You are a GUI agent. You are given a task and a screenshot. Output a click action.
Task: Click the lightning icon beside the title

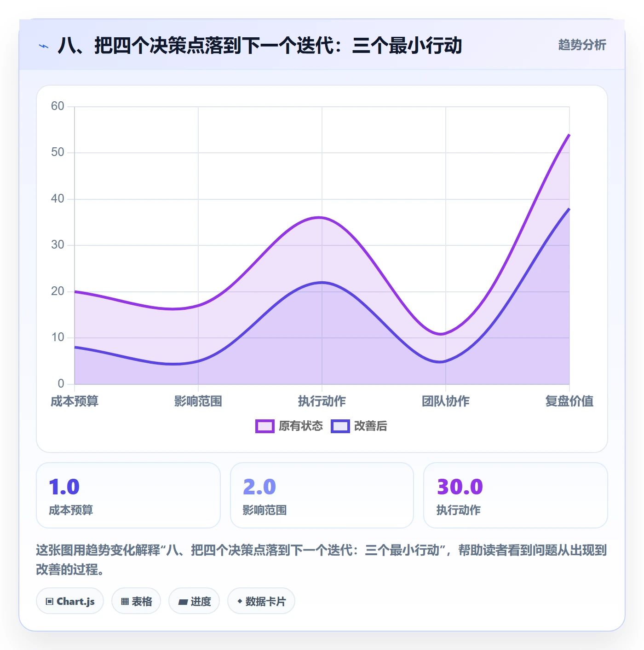[44, 46]
